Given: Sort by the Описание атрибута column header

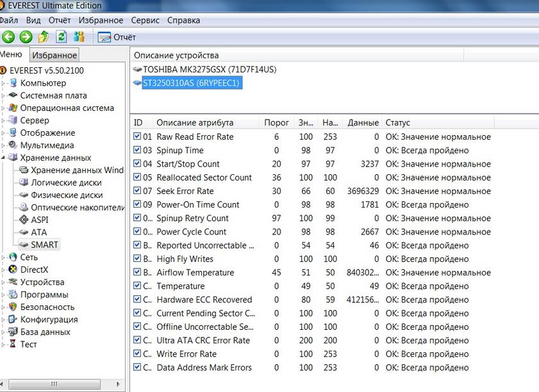Looking at the screenshot, I should point(206,122).
